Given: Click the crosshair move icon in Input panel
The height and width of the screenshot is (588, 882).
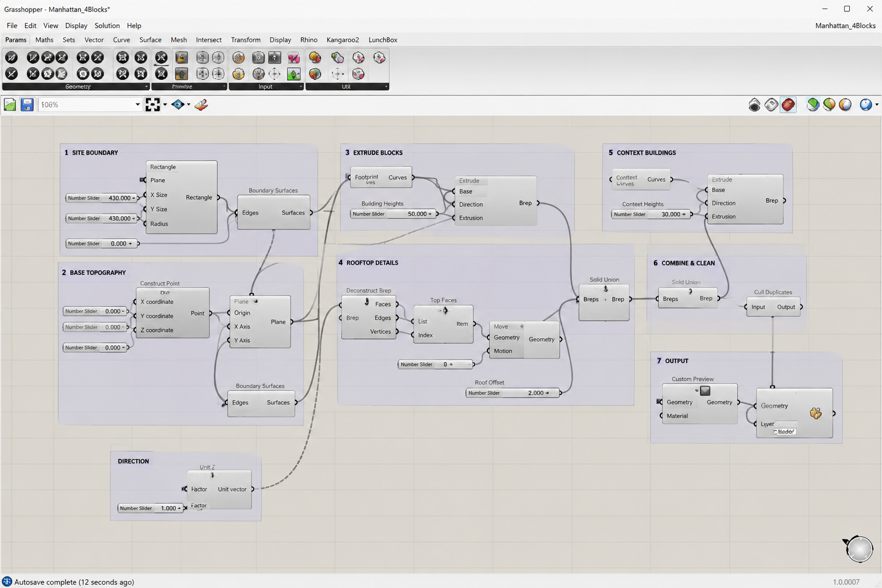Looking at the screenshot, I should point(274,74).
